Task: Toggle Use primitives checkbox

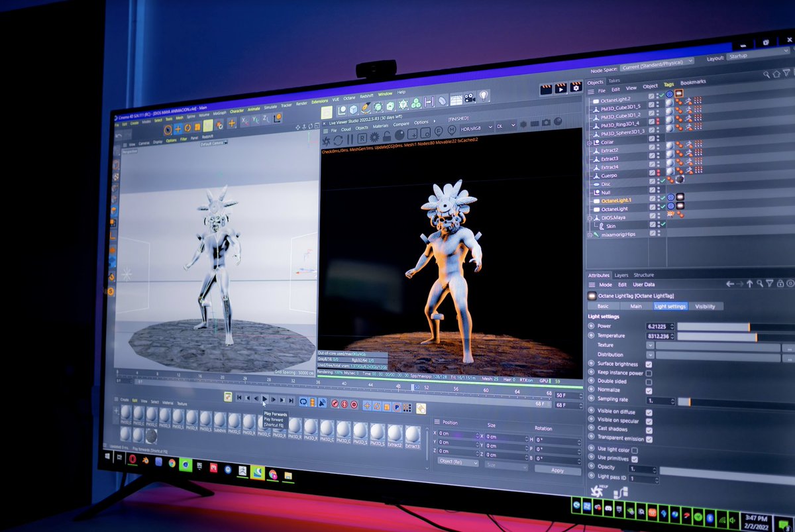Action: click(x=635, y=458)
